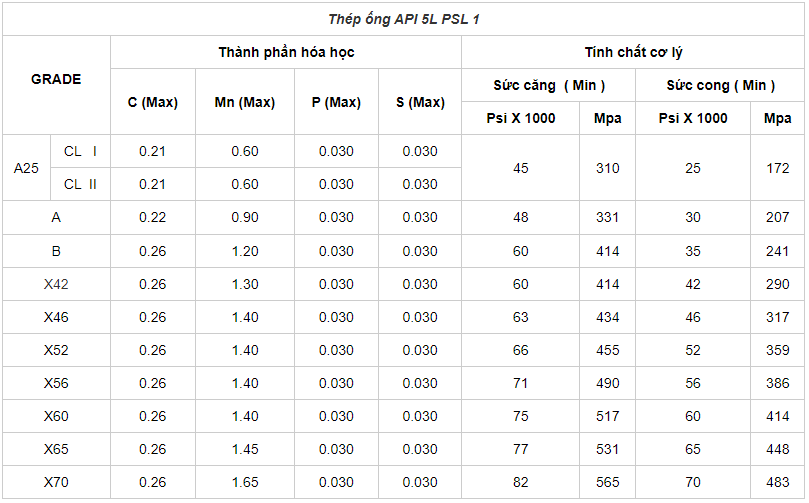Select the "Sức cong (Min)" header cell
Image resolution: width=809 pixels, height=503 pixels.
[x=719, y=85]
